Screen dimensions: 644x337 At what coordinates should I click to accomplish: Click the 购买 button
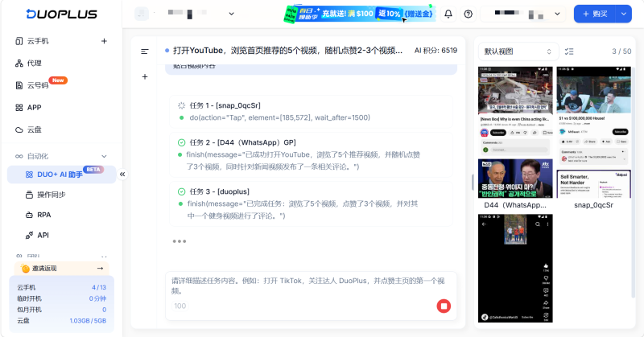pyautogui.click(x=594, y=14)
